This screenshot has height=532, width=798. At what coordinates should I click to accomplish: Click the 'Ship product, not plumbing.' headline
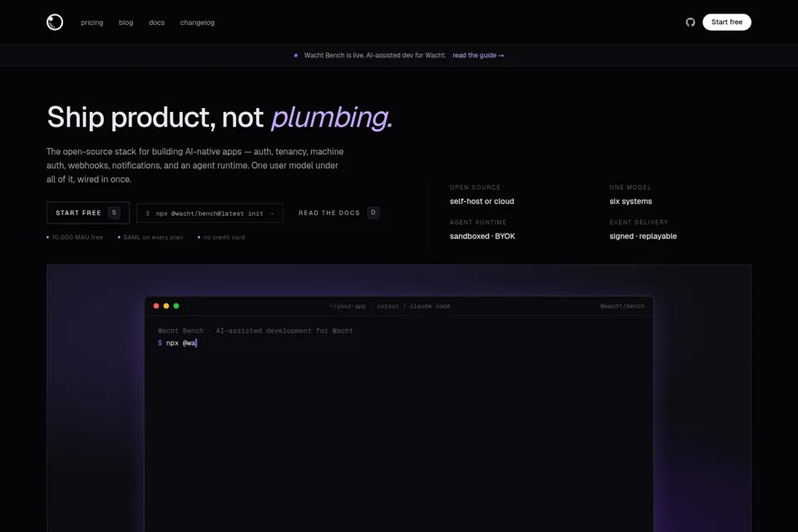(219, 117)
